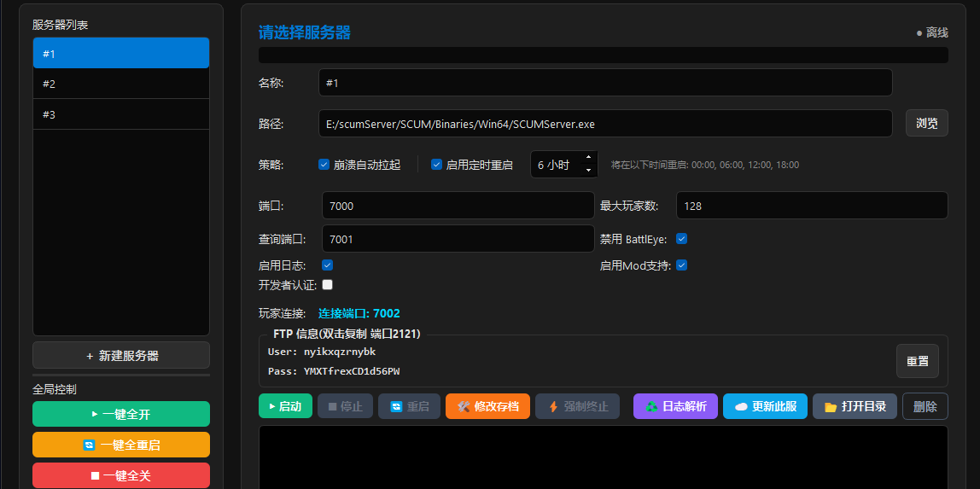Toggle the 启用定时重启 checkbox
980x489 pixels.
(x=437, y=165)
